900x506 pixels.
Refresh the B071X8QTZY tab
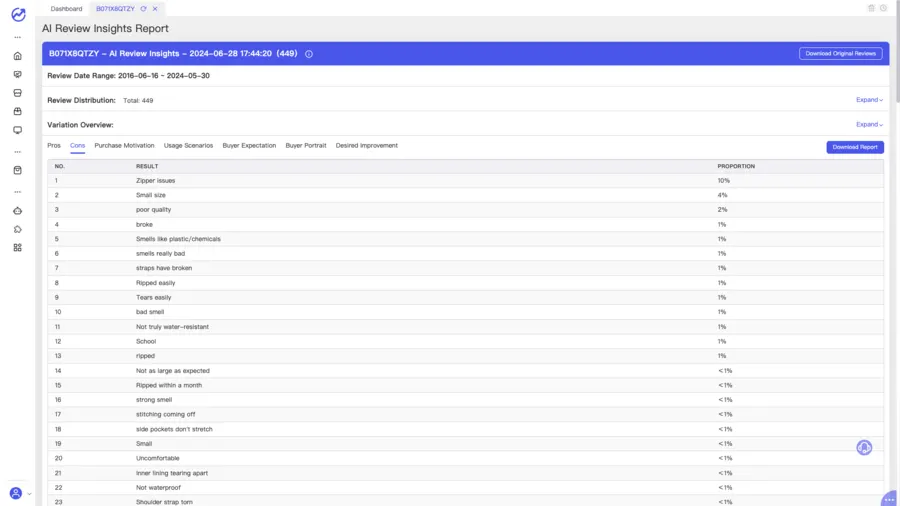pos(143,9)
